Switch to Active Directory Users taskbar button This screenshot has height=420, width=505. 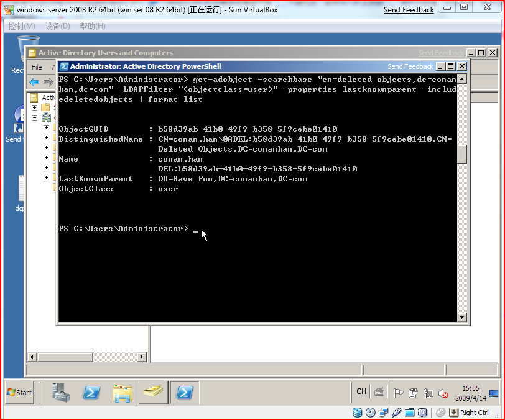[153, 392]
